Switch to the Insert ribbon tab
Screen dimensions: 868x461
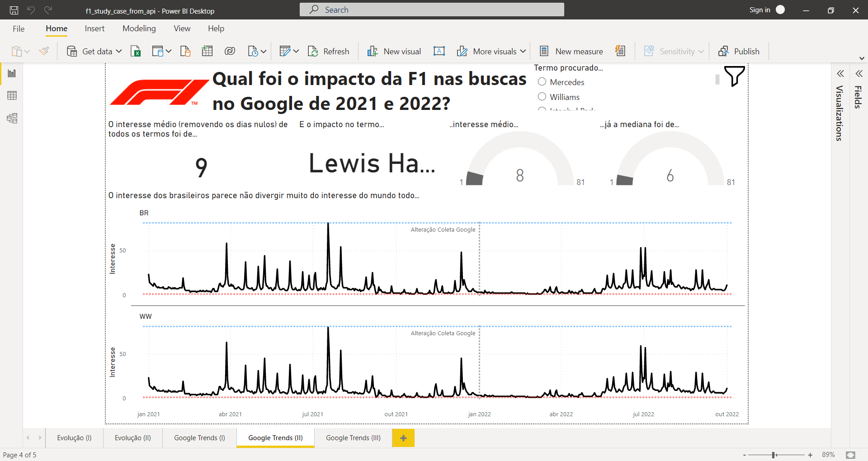pyautogui.click(x=94, y=29)
